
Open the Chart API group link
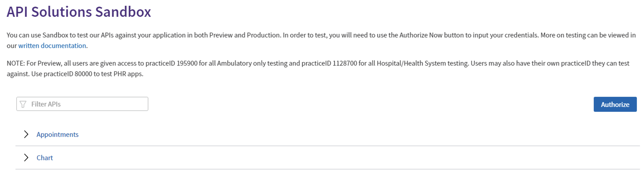tap(45, 158)
